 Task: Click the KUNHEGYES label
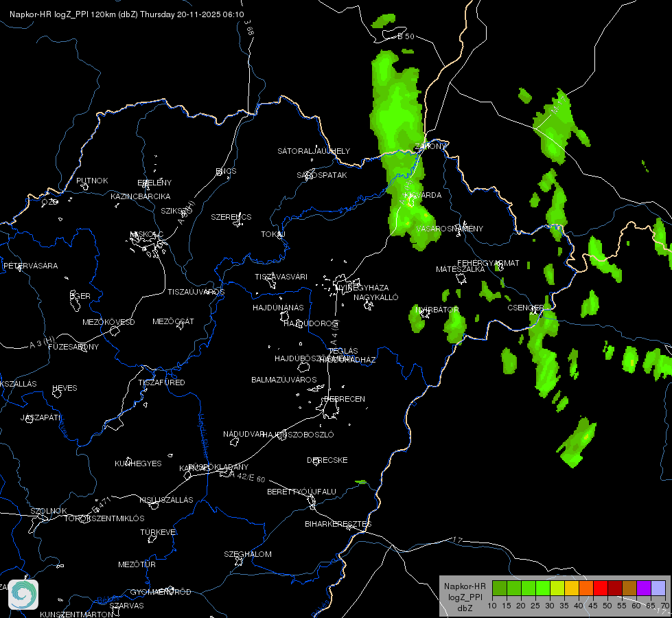point(138,463)
